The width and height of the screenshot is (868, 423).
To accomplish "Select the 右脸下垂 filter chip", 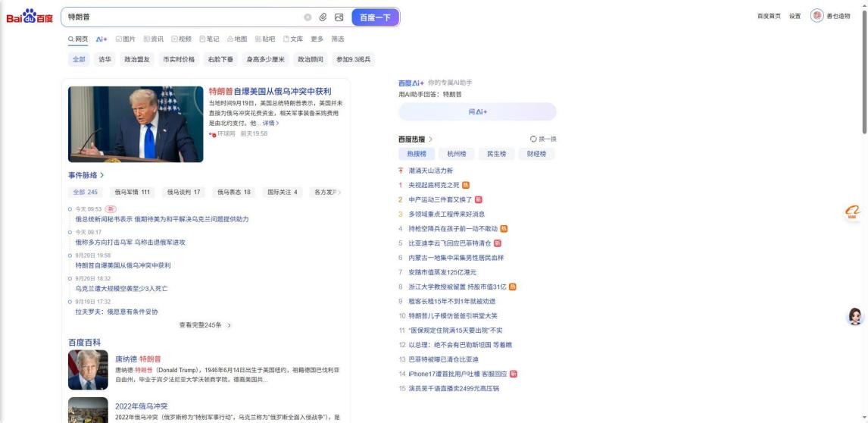I will pos(220,59).
